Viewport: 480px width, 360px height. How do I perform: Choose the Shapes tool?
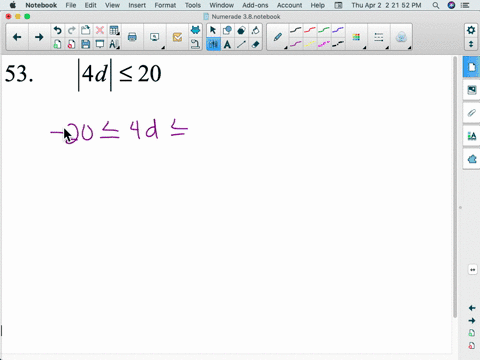[x=227, y=30]
